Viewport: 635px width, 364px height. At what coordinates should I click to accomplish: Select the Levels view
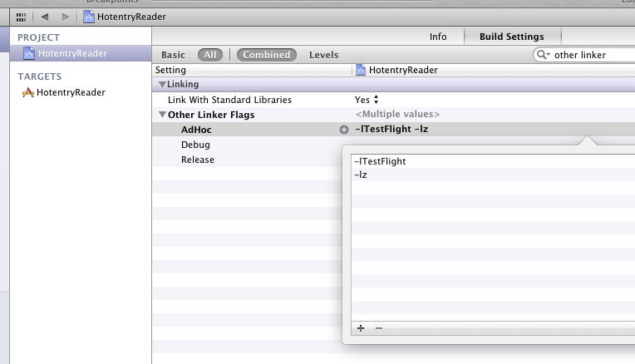[x=323, y=55]
